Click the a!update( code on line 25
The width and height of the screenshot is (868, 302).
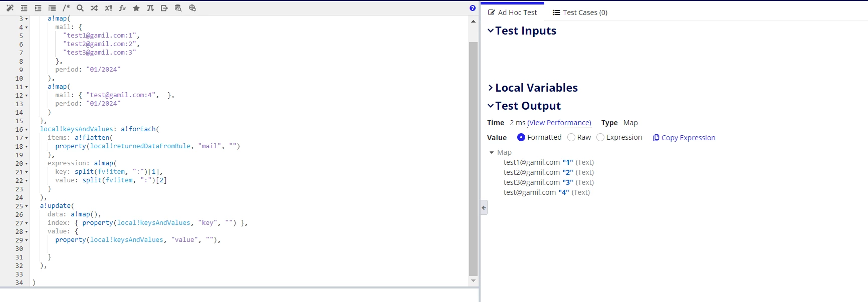pos(57,206)
